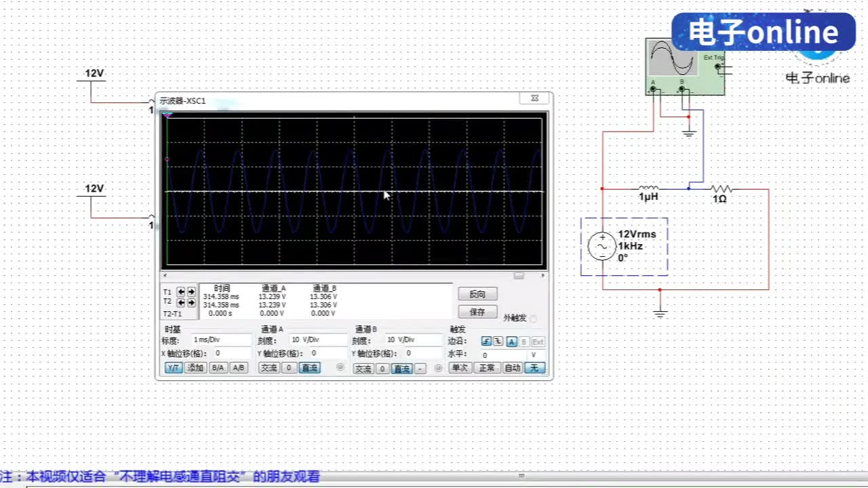
Task: Set channel A coupling to 交流 (AC)
Action: click(269, 368)
